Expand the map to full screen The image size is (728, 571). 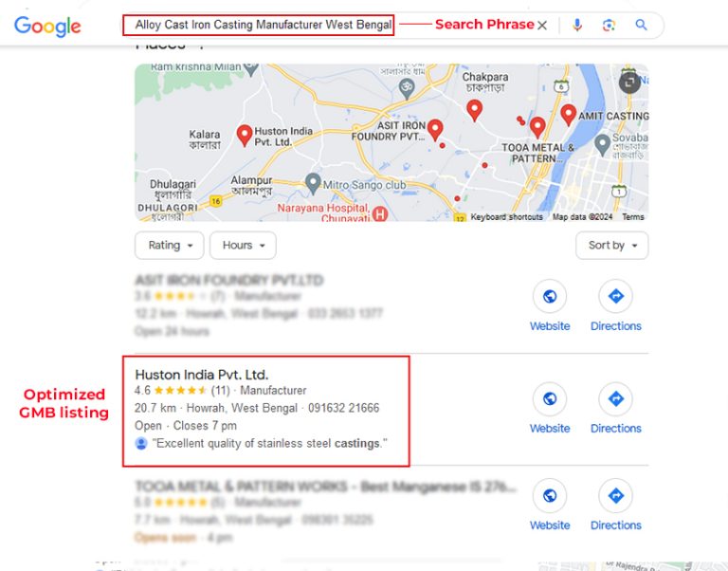630,83
